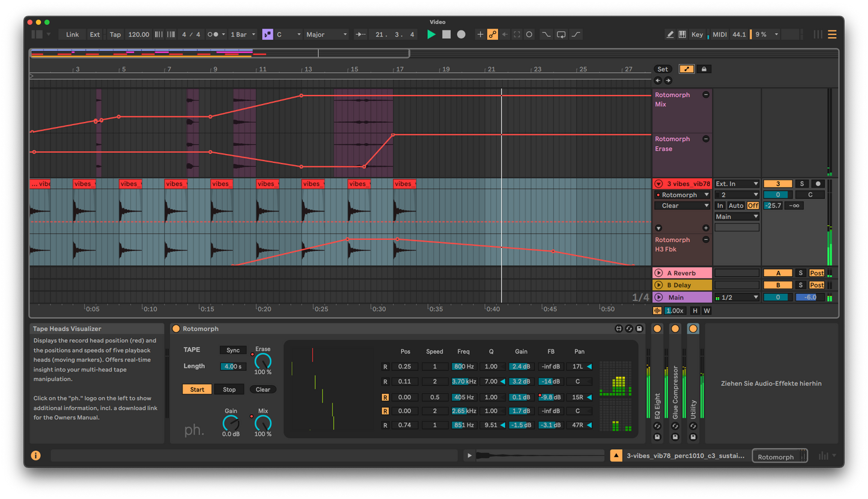Toggle the Utility device activator
This screenshot has height=499, width=868.
coord(693,329)
